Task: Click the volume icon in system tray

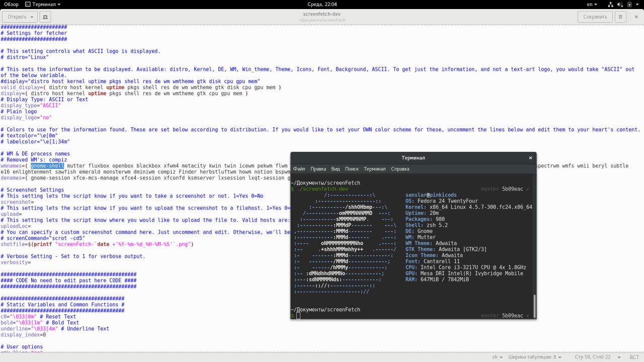Action: click(x=621, y=5)
